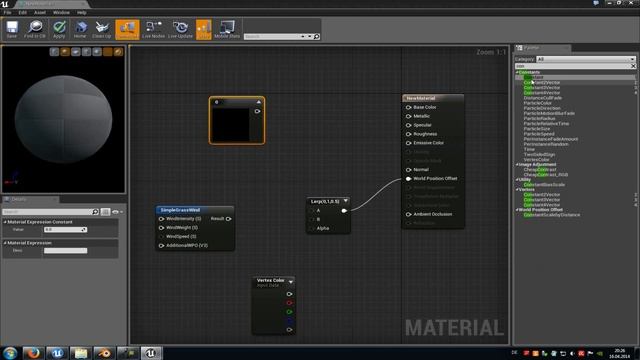Open the Asset menu
The width and height of the screenshot is (640, 360).
point(40,13)
